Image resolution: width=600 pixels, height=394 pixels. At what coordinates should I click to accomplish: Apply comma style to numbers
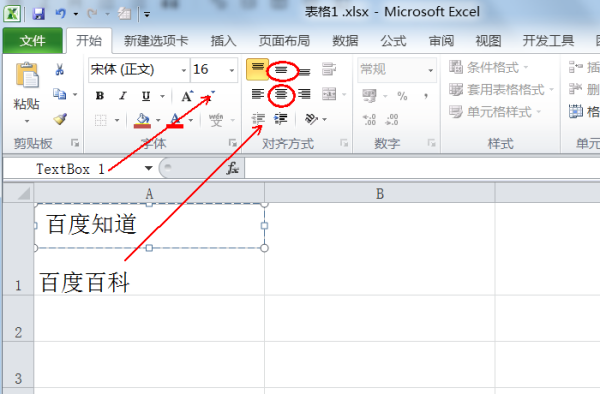tap(426, 96)
